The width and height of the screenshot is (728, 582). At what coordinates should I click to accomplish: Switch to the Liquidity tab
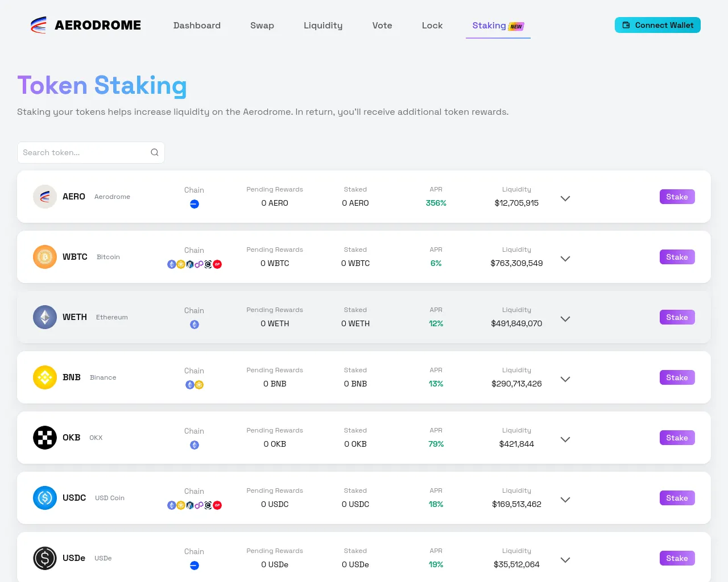(x=323, y=26)
